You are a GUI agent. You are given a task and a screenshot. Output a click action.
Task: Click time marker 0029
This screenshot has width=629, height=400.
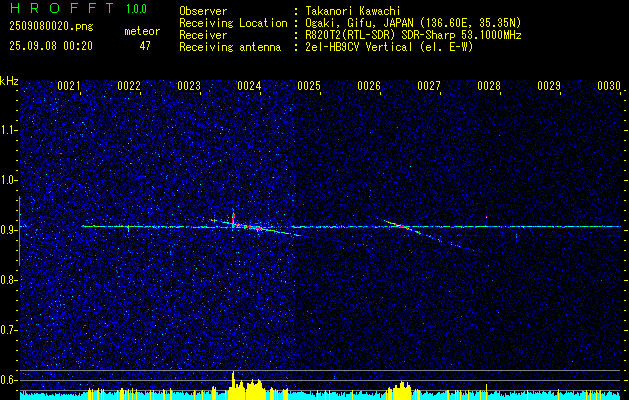(x=549, y=86)
